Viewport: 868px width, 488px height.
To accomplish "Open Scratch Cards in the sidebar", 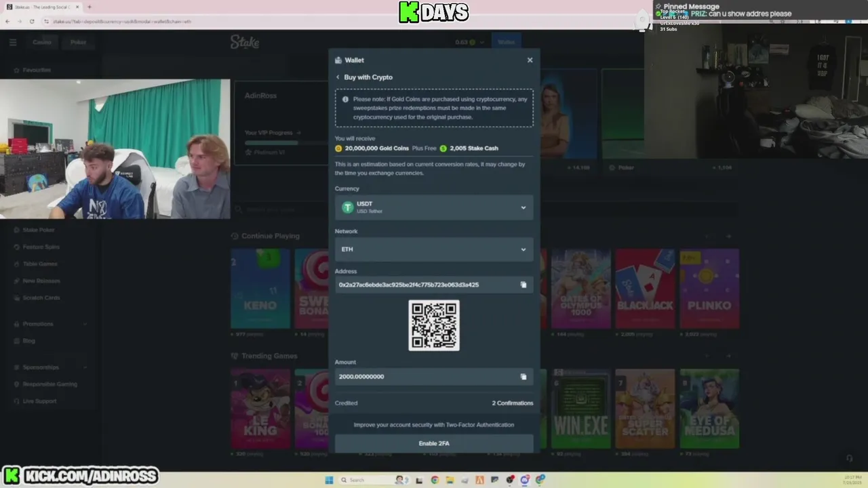I will (41, 298).
